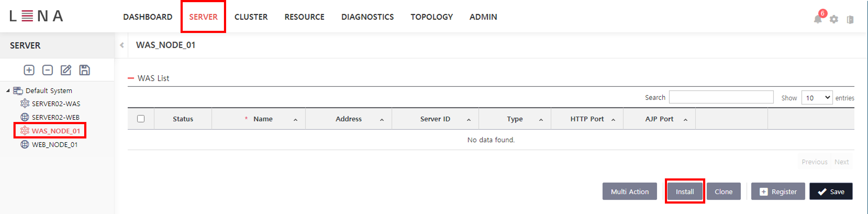Collapse the server sidebar with the arrow icon
Image resolution: width=868 pixels, height=214 pixels.
click(122, 45)
